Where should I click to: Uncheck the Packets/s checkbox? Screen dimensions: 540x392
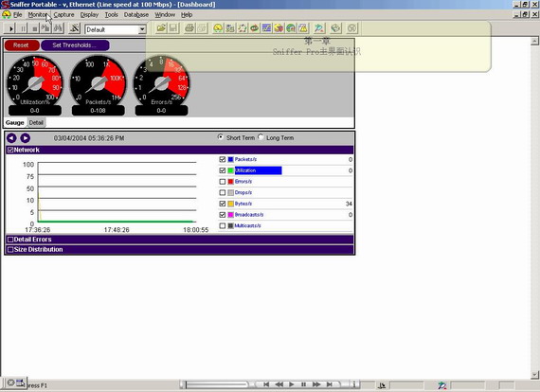click(222, 159)
